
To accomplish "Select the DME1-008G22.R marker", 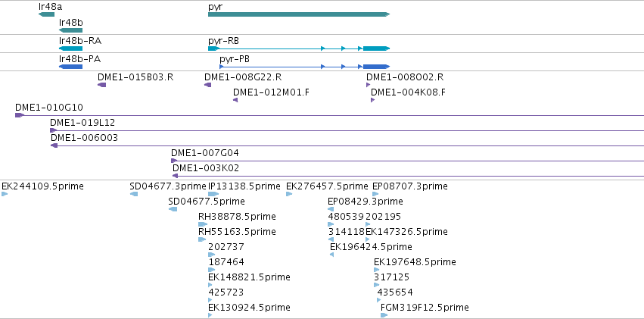I will click(208, 85).
